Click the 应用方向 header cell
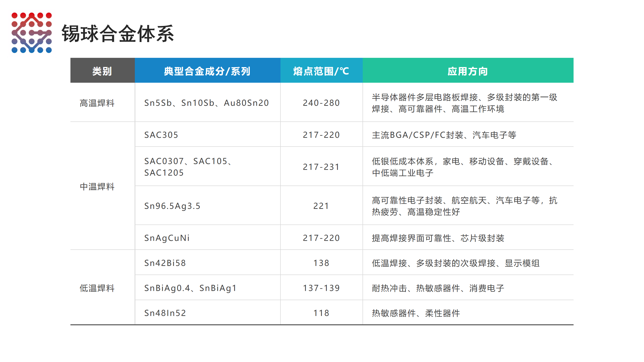Image resolution: width=644 pixels, height=362 pixels. (x=467, y=71)
